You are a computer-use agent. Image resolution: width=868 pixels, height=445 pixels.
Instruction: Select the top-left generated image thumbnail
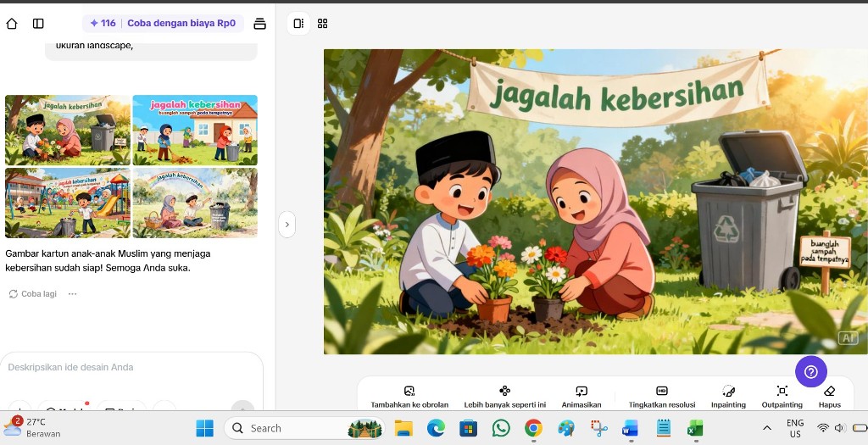click(x=68, y=130)
